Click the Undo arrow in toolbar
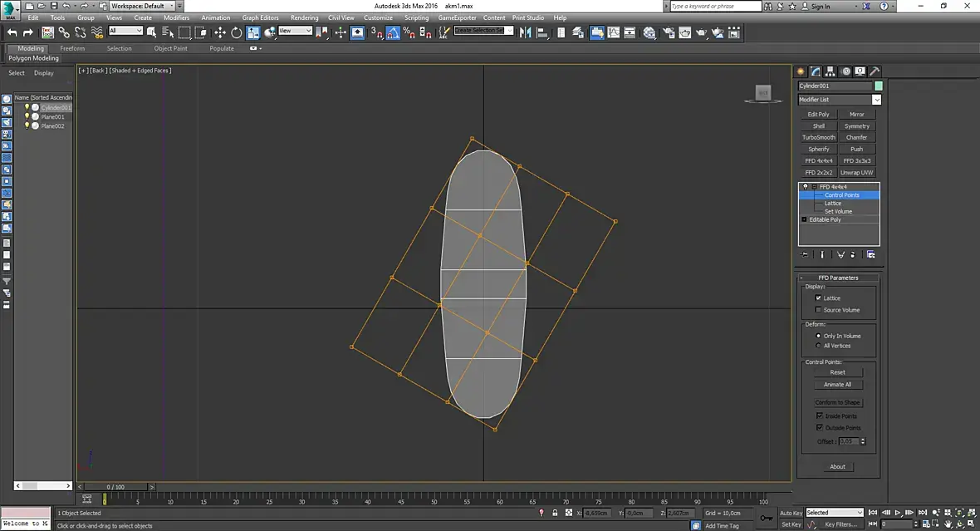This screenshot has width=980, height=531. [12, 32]
